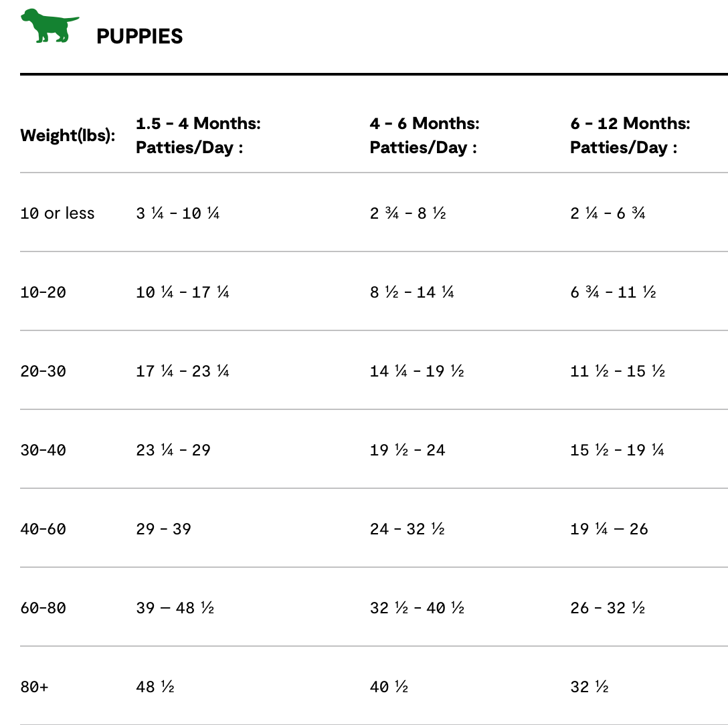This screenshot has height=725, width=728.
Task: Click the '40 ½' value in 80+ row
Action: (389, 687)
